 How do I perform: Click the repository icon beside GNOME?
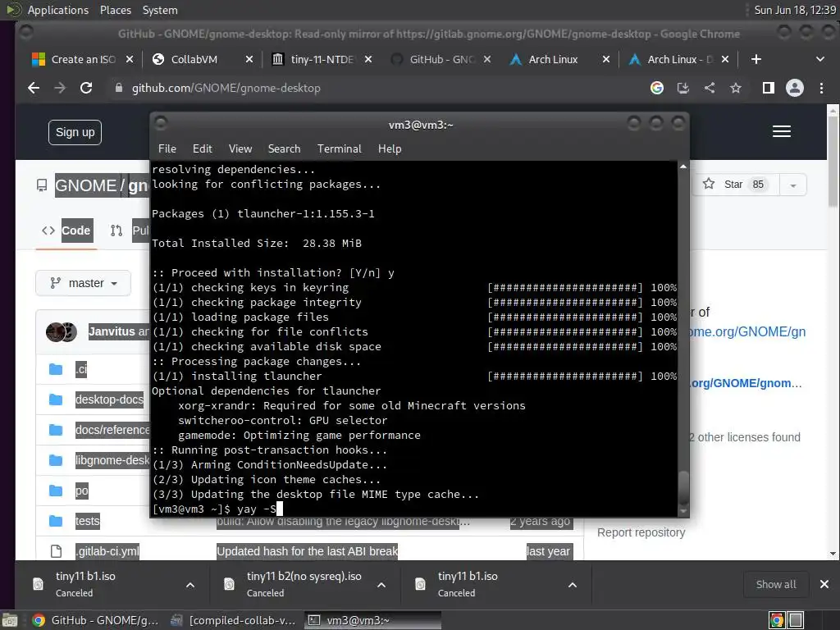(x=42, y=186)
